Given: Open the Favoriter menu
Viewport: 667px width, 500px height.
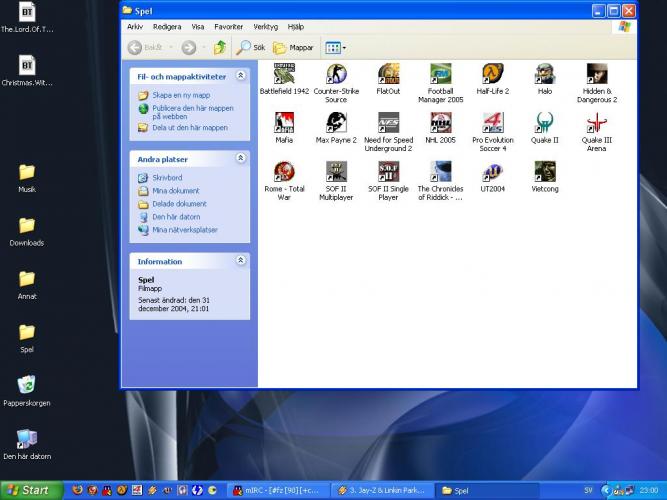Looking at the screenshot, I should coord(228,27).
